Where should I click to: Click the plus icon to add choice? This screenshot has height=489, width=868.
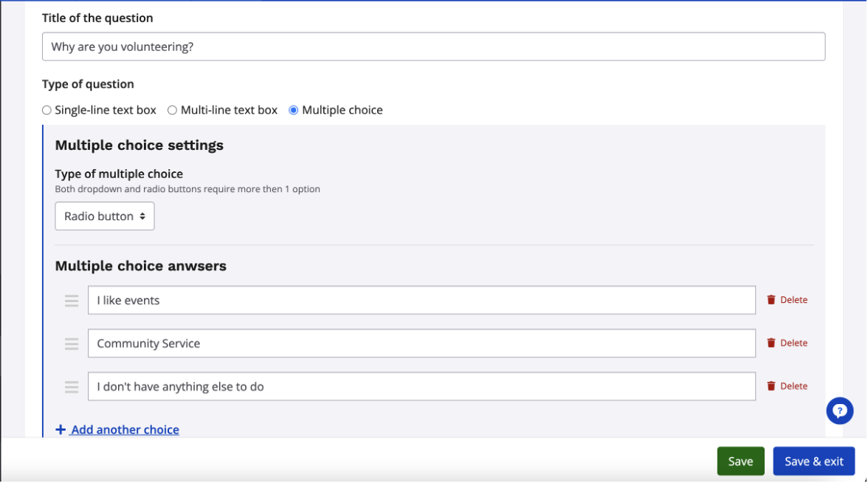click(61, 430)
